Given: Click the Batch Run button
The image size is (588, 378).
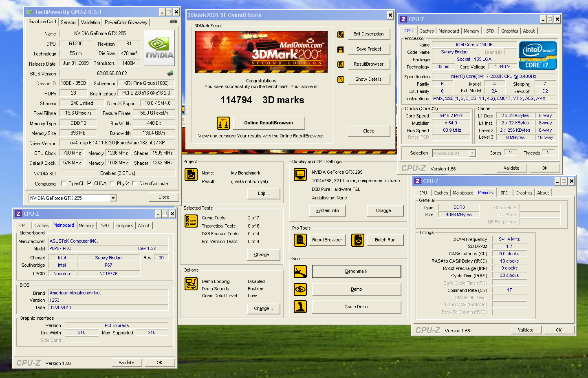Looking at the screenshot, I should pyautogui.click(x=385, y=240).
